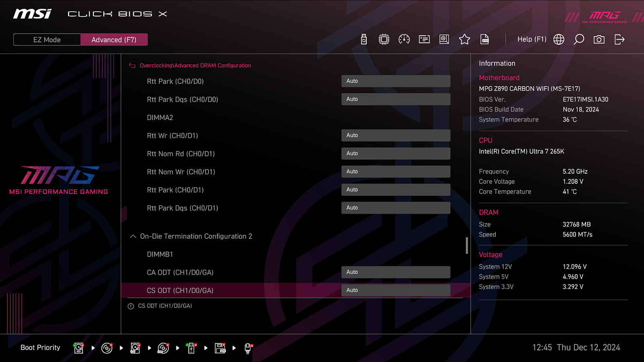Select the CA ODT (CH1/D0/GA) label
Viewport: 644px width, 362px height.
(x=180, y=272)
